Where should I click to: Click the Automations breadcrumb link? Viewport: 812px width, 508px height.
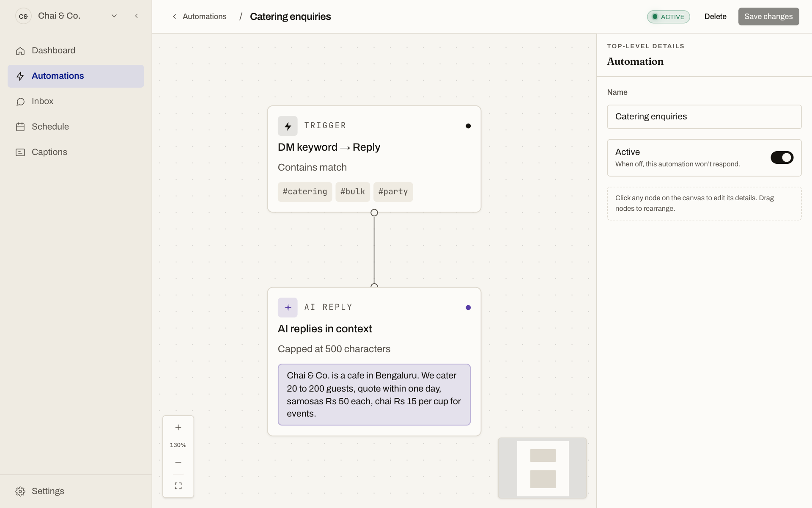click(x=205, y=17)
